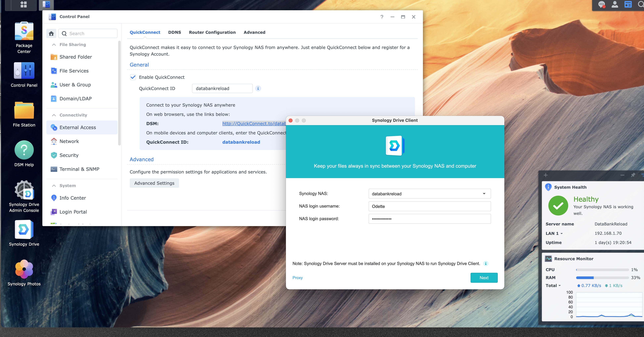Click the Control Panel home icon
Image resolution: width=644 pixels, height=337 pixels.
pos(51,33)
